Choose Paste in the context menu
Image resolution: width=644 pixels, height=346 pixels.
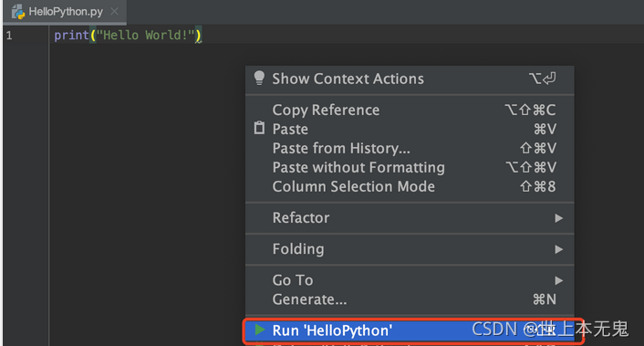pos(410,129)
